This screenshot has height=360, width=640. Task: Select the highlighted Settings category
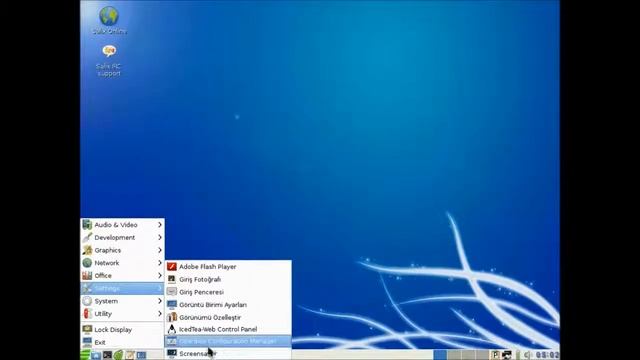point(122,288)
